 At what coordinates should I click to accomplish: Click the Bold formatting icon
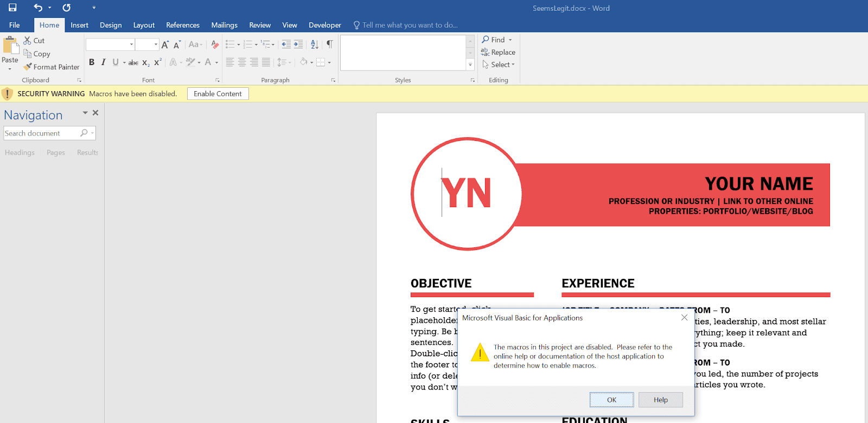(92, 62)
